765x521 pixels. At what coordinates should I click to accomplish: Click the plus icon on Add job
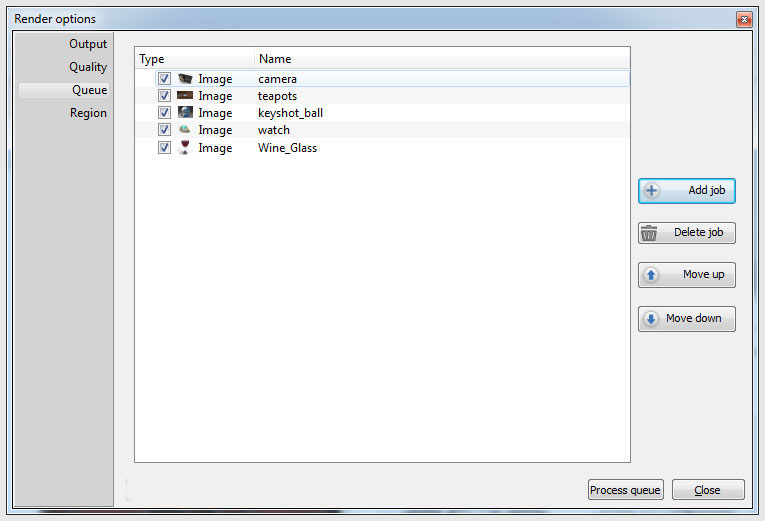tap(651, 190)
